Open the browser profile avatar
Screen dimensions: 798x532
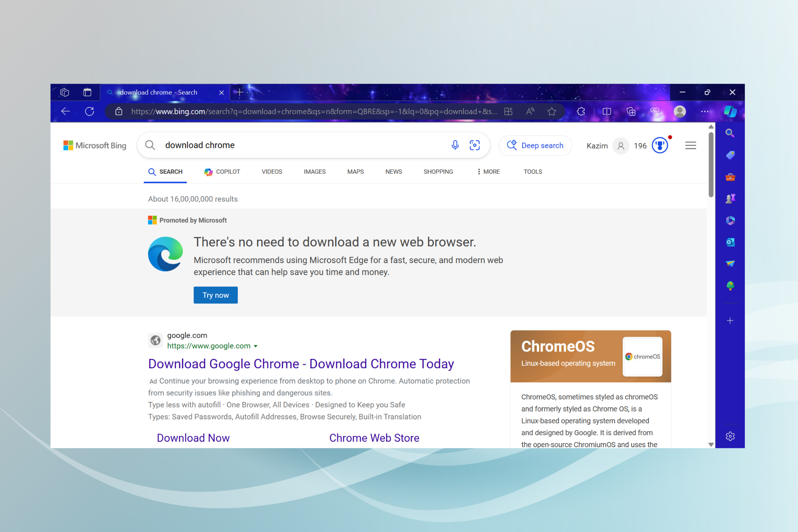point(680,111)
